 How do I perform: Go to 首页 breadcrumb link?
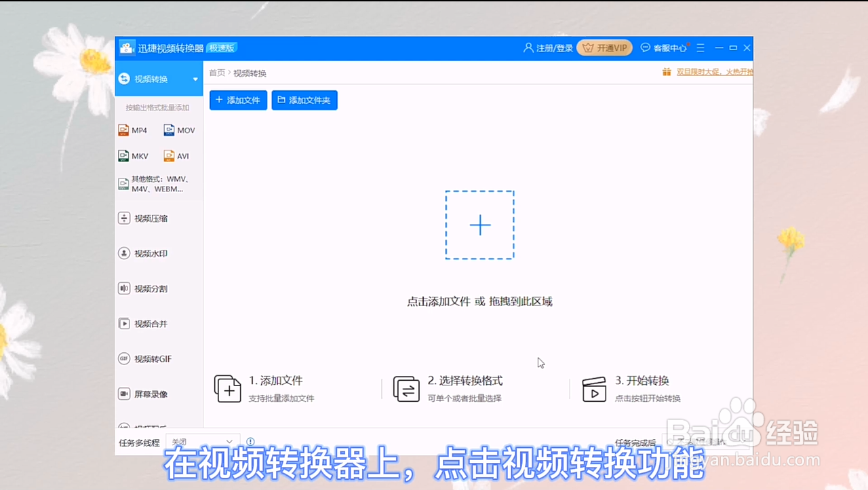(217, 73)
